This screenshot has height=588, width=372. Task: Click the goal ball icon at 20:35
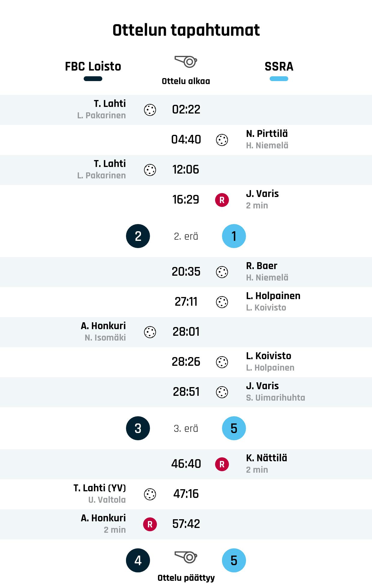pyautogui.click(x=222, y=272)
